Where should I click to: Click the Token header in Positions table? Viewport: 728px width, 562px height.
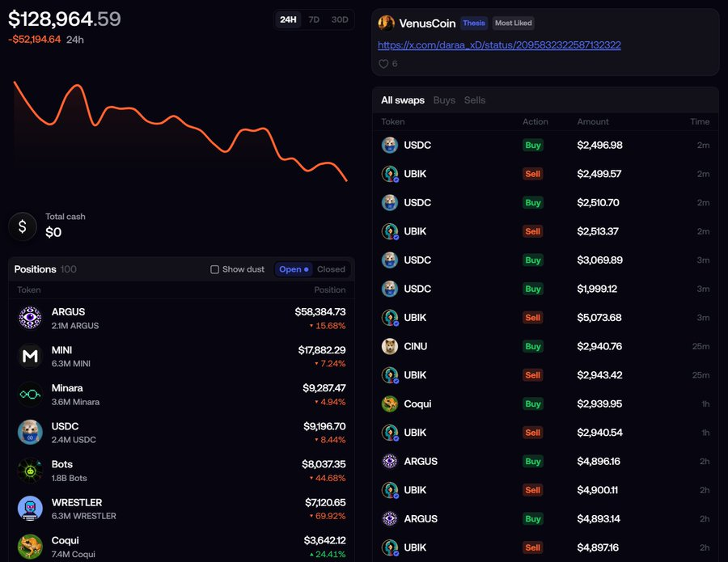click(29, 290)
